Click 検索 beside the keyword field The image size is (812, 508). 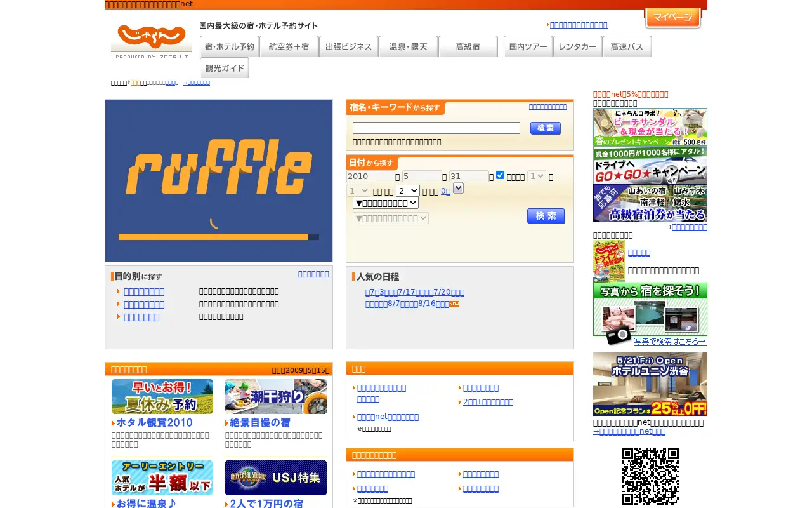546,128
